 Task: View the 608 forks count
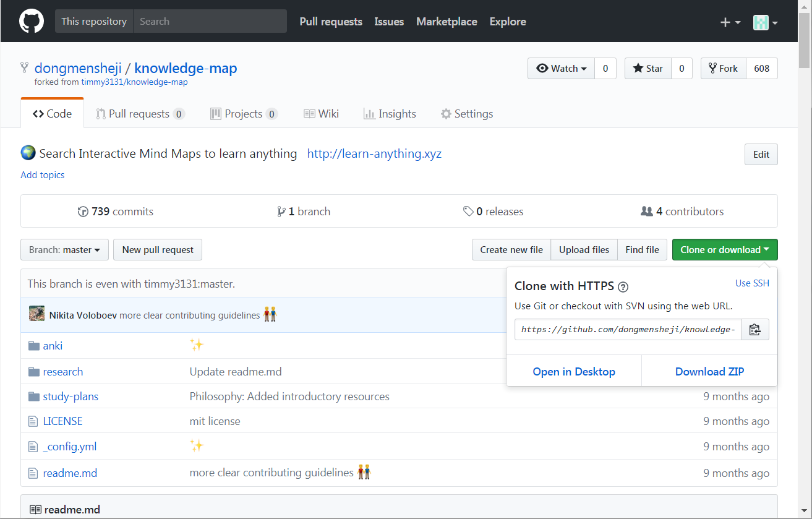762,69
